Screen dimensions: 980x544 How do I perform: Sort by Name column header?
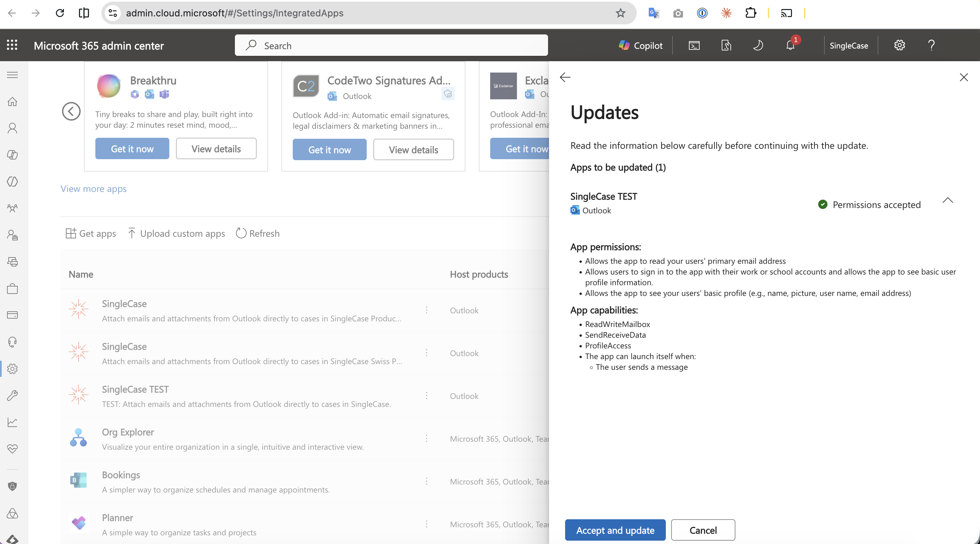pos(81,274)
